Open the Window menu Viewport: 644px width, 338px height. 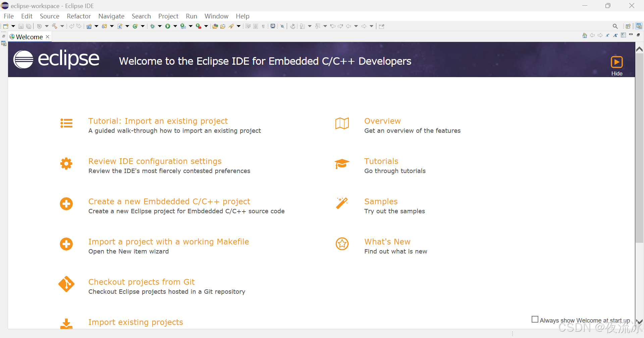(x=216, y=16)
